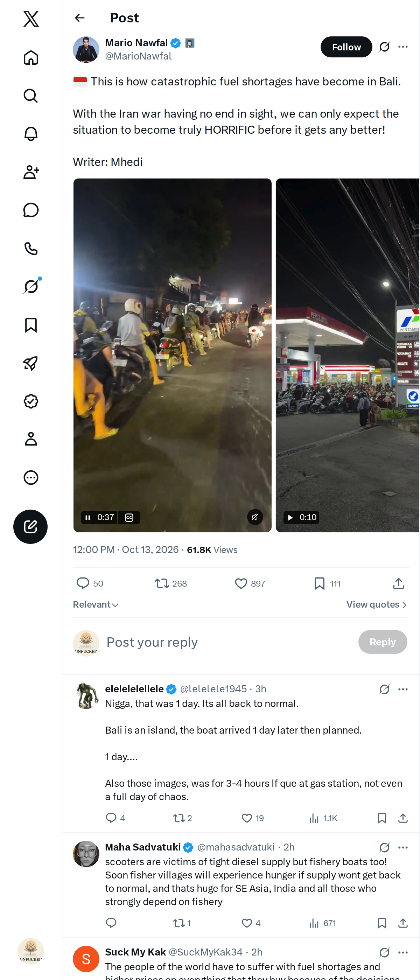Bookmark the main post with 111 bookmarks
420x980 pixels.
[x=327, y=583]
